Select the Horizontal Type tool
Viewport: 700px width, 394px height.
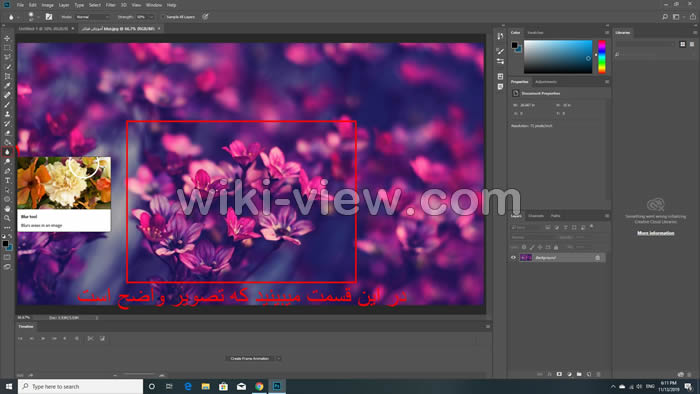click(x=7, y=181)
